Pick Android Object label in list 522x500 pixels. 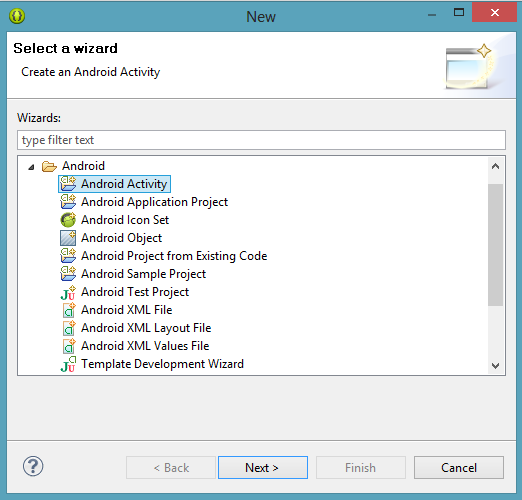pyautogui.click(x=122, y=238)
